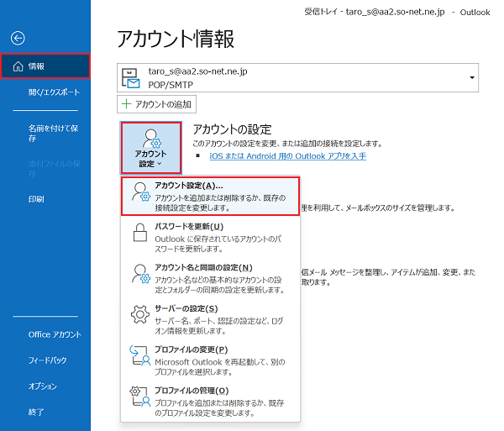Click the home icon beside 情報
Viewport: 504px width, 431px height.
coord(18,66)
